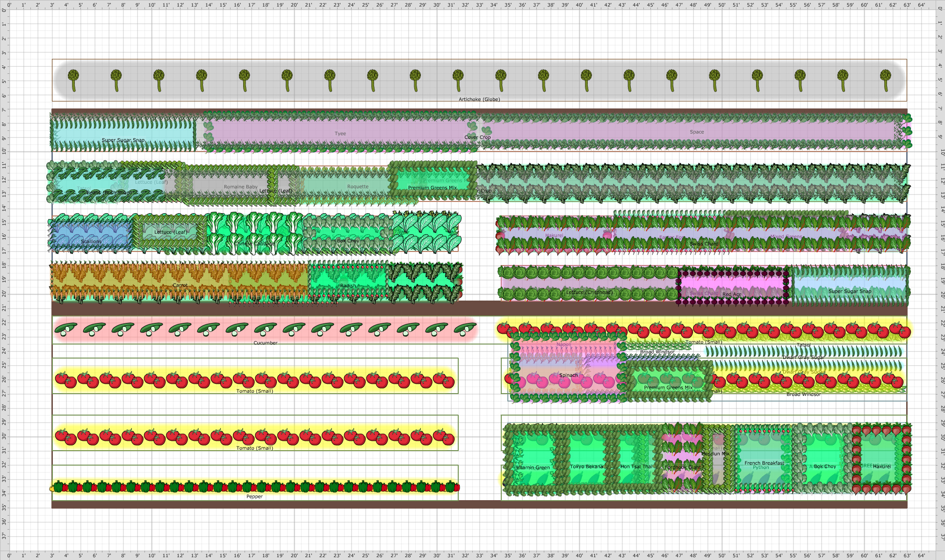Click the 'Tyee' planting label
The image size is (945, 560).
340,134
